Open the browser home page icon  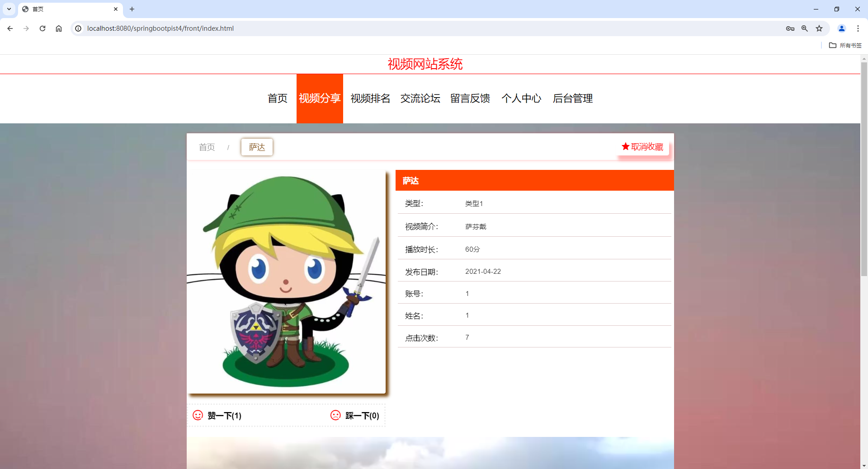[59, 28]
